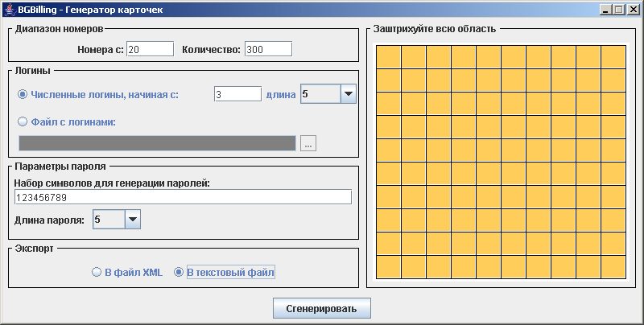
Task: Click the 'Количество' field showing 300
Action: tap(268, 50)
